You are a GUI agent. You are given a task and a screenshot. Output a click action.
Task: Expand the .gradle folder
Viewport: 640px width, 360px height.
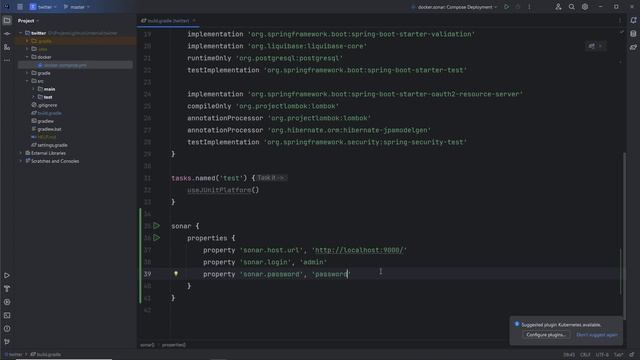27,41
